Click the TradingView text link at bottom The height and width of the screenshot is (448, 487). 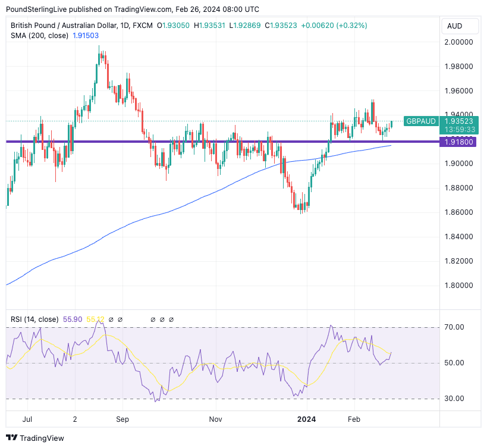coord(42,438)
